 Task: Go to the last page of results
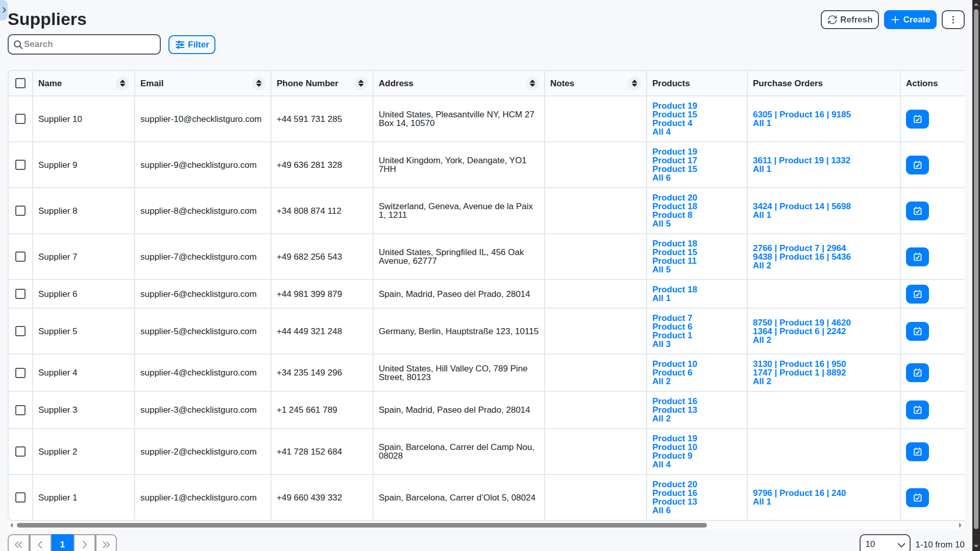(106, 544)
